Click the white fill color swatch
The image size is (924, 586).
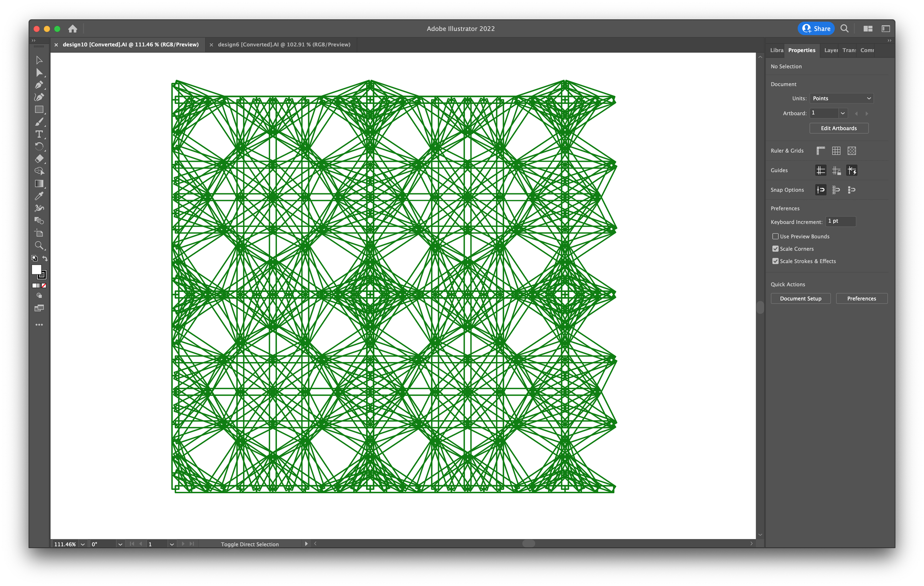37,270
